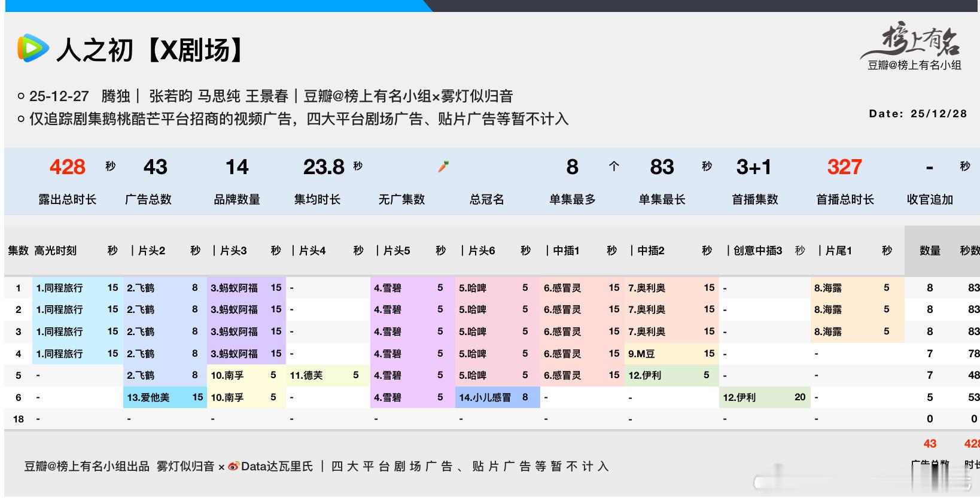This screenshot has height=502, width=980.
Task: Click the Weibo logo before Data达瓦里氏
Action: (x=233, y=467)
